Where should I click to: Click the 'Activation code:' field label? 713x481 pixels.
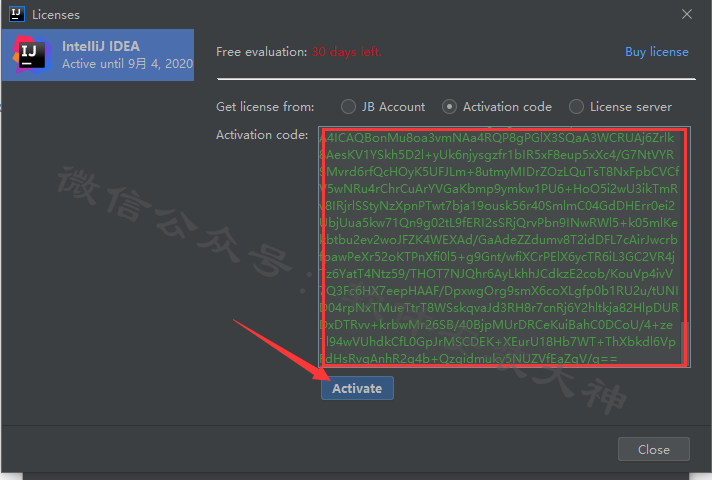pos(262,135)
